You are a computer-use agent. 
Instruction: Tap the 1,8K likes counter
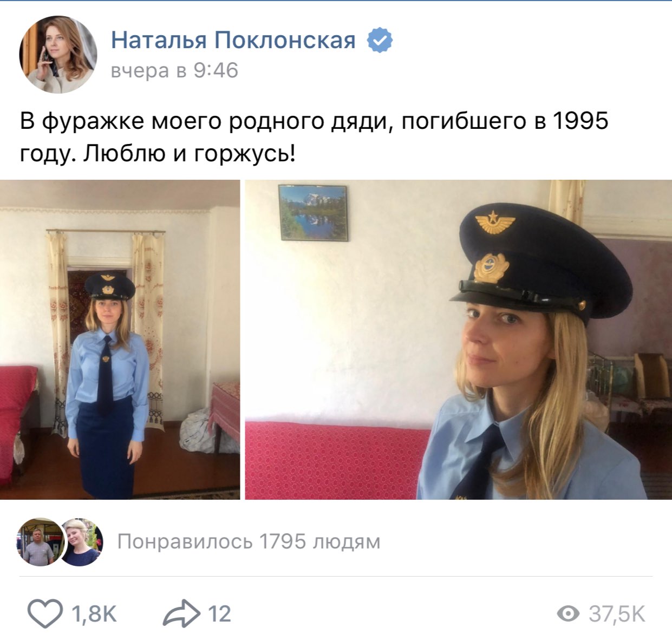click(x=94, y=614)
